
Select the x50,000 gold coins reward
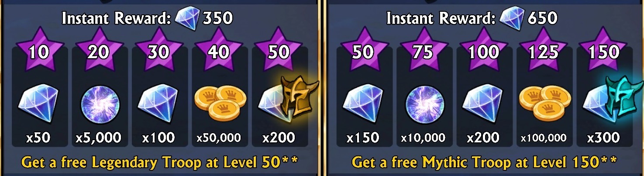click(x=217, y=103)
